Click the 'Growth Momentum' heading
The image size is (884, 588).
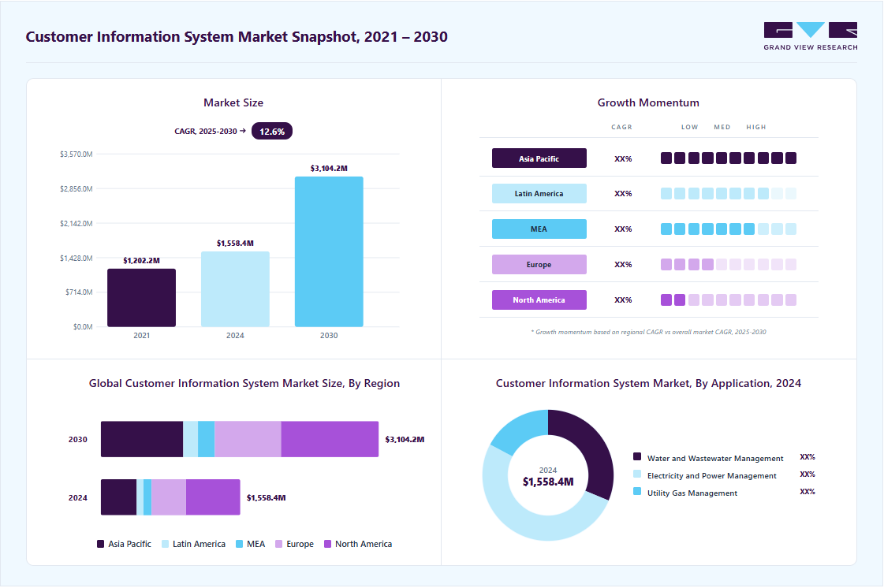coord(648,102)
